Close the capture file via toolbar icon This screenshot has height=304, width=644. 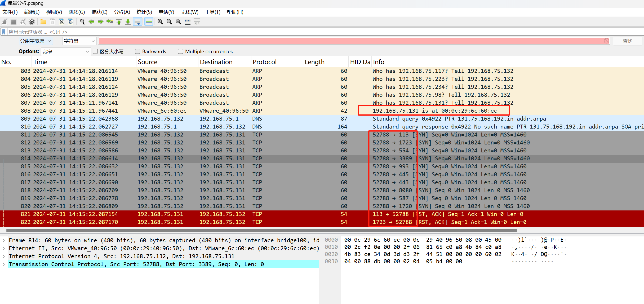(x=61, y=22)
